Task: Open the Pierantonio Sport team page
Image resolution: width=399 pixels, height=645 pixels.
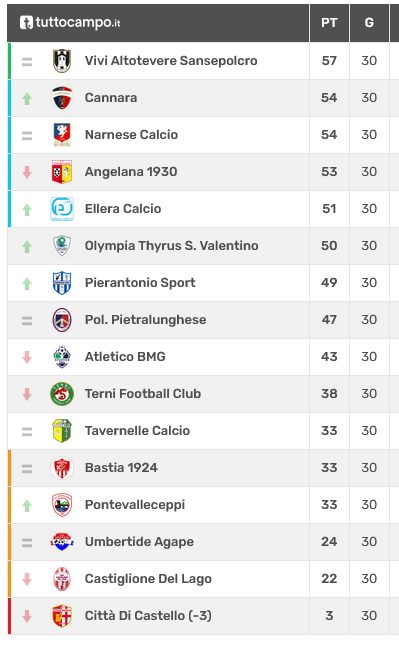Action: 140,283
